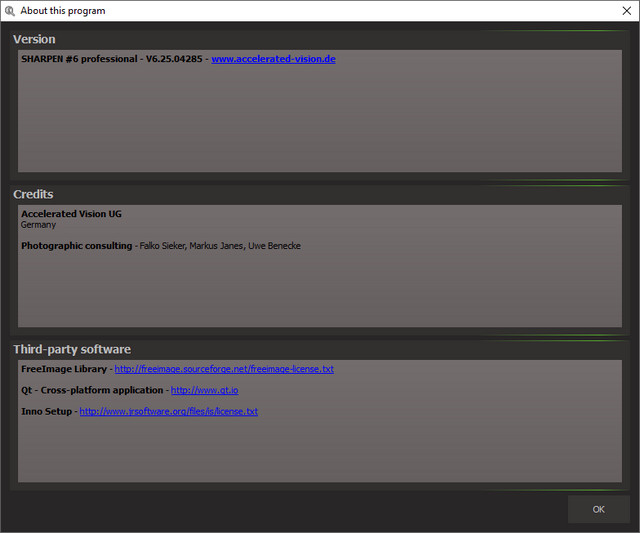640x533 pixels.
Task: Visit the www.qt.io link
Action: click(x=204, y=390)
